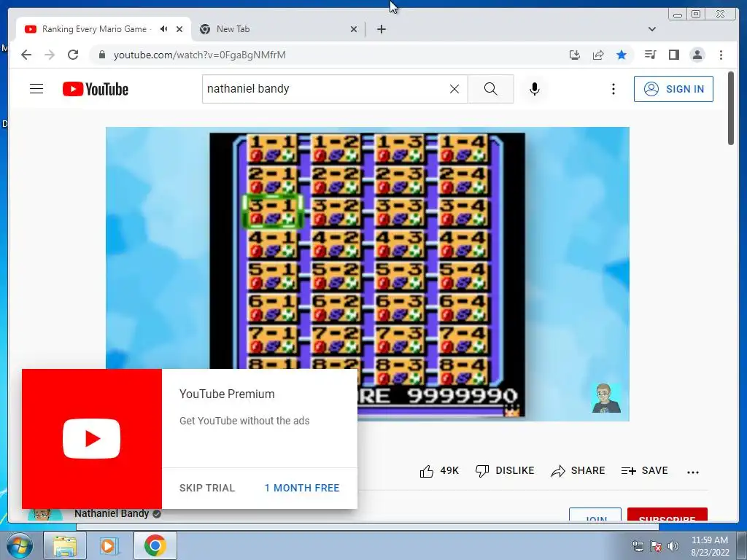747x560 pixels.
Task: Open more actions ellipsis below video
Action: click(693, 472)
